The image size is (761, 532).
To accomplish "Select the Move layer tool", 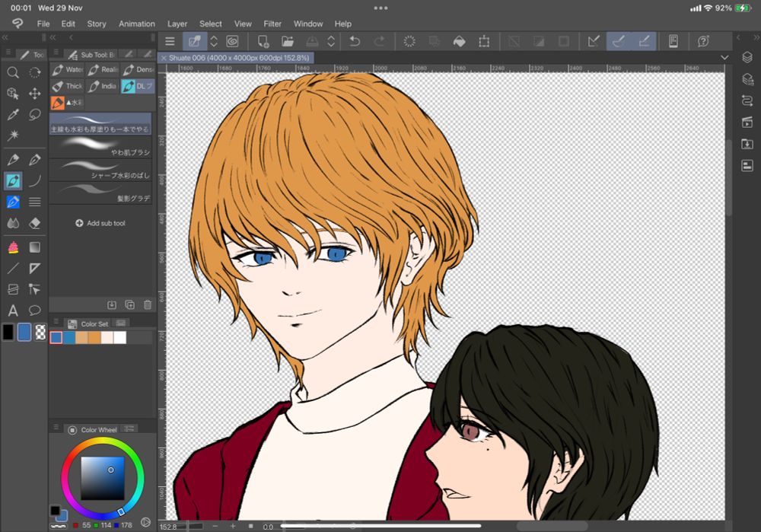I will point(34,94).
